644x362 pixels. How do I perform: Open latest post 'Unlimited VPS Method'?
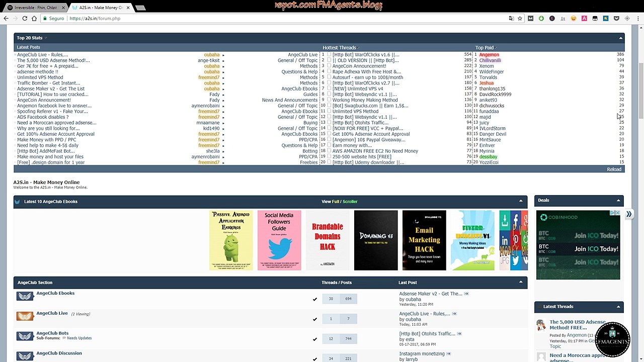[x=40, y=77]
